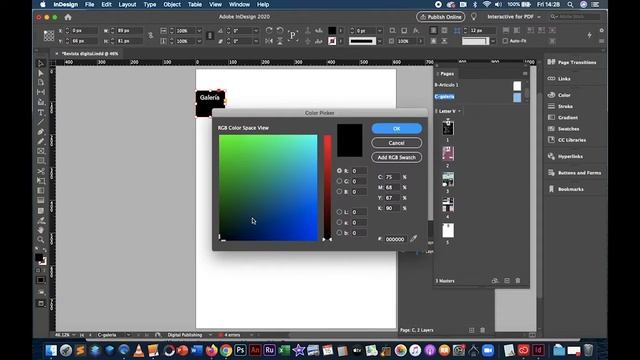This screenshot has width=640, height=360.
Task: Delete selected page via Pages trash icon
Action: click(x=518, y=281)
